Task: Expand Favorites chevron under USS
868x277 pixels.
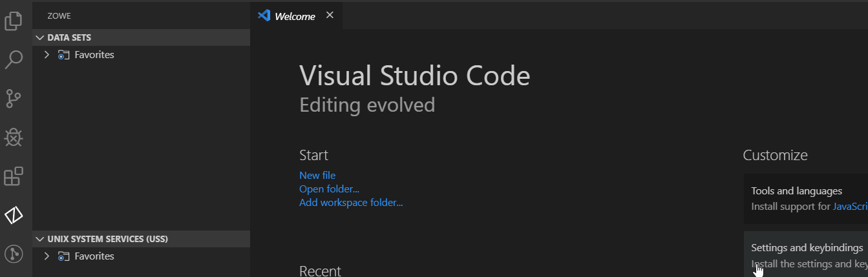Action: point(47,256)
